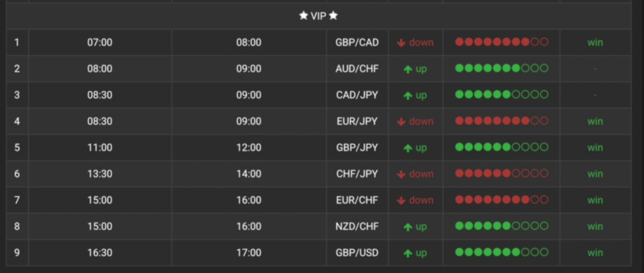The image size is (644, 273).
Task: Click row number 5 in the table
Action: click(x=17, y=148)
